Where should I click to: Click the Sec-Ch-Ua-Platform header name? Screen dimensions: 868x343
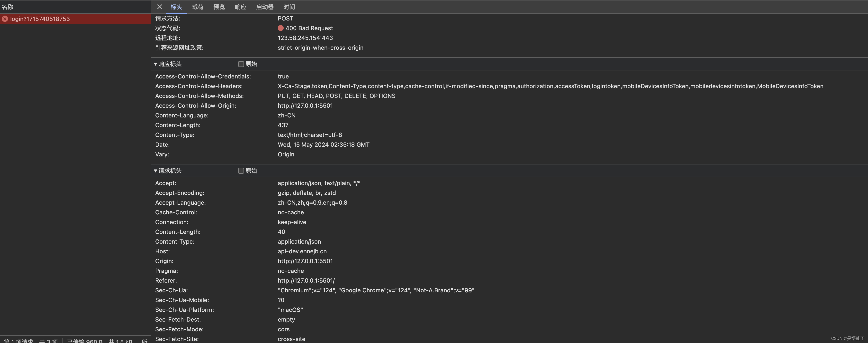click(184, 310)
